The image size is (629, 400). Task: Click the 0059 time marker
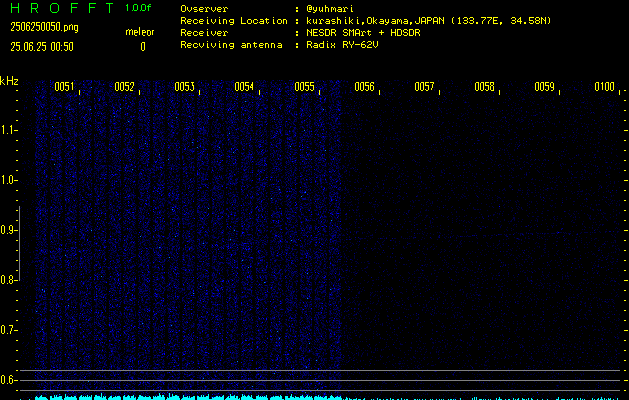click(x=544, y=87)
